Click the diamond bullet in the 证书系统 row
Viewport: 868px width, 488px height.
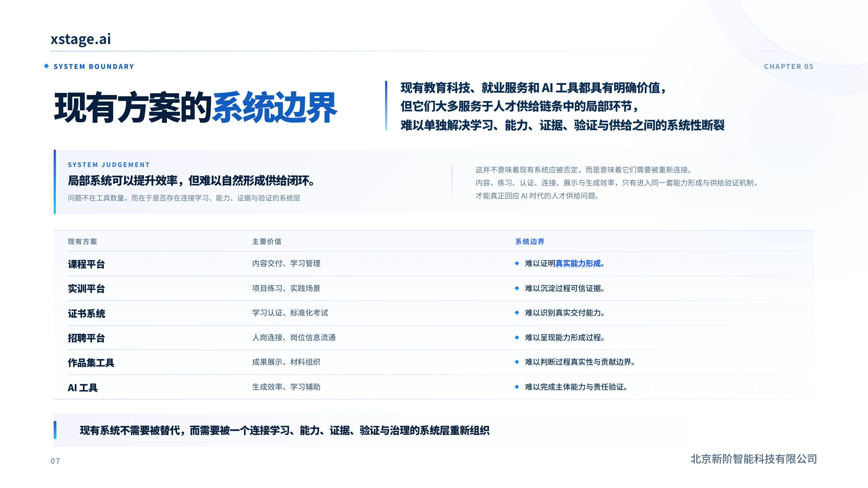point(517,313)
